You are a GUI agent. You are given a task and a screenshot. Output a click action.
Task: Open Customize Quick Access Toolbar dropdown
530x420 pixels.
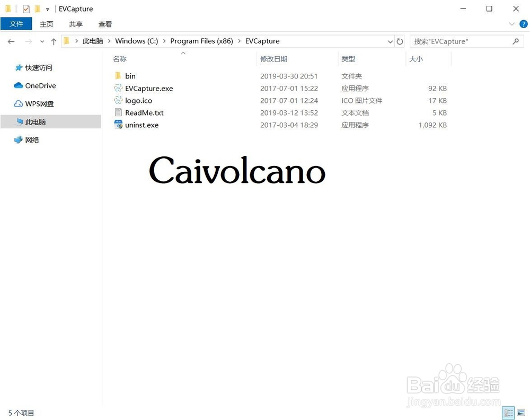tap(48, 10)
